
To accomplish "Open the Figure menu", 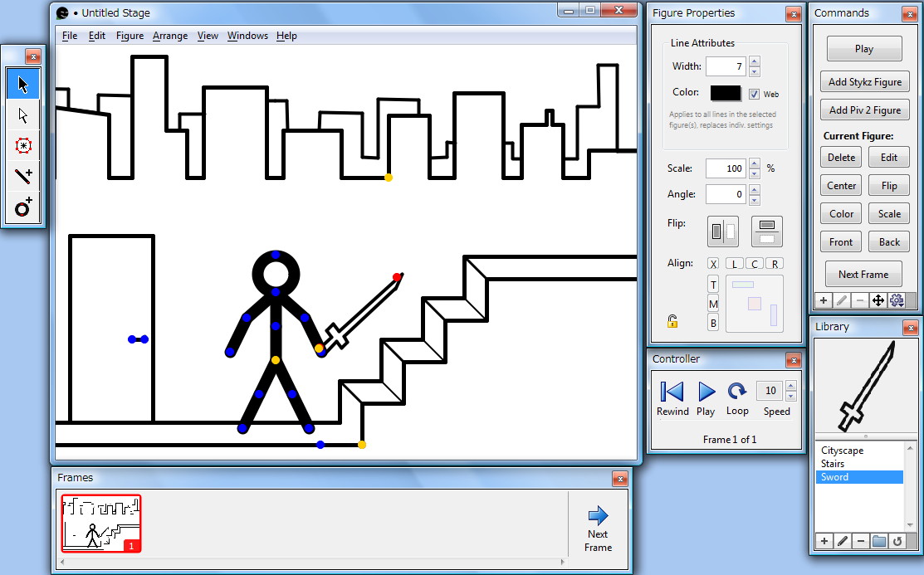I will (x=130, y=36).
